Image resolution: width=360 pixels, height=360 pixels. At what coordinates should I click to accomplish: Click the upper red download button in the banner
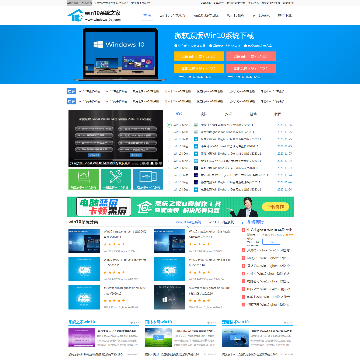pyautogui.click(x=251, y=56)
